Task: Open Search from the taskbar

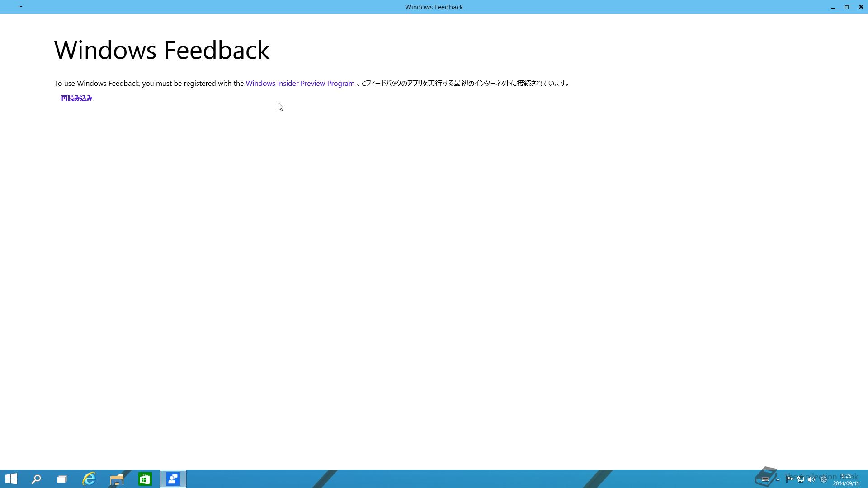Action: click(x=36, y=479)
